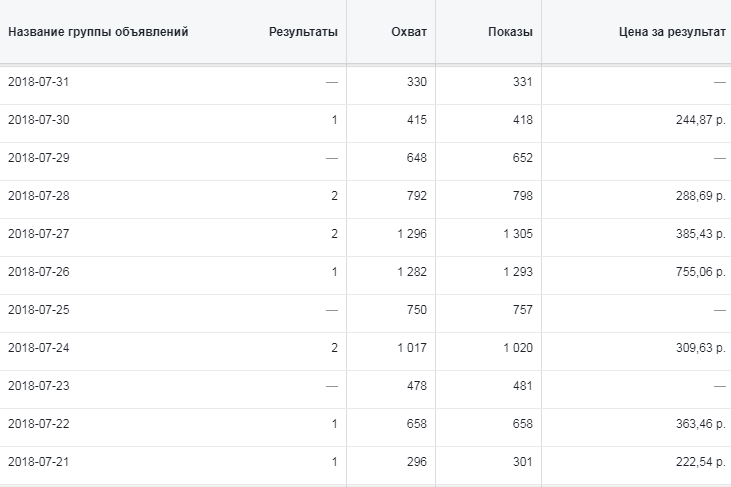731x487 pixels.
Task: Select ad group 2018-07-24
Action: [x=39, y=348]
